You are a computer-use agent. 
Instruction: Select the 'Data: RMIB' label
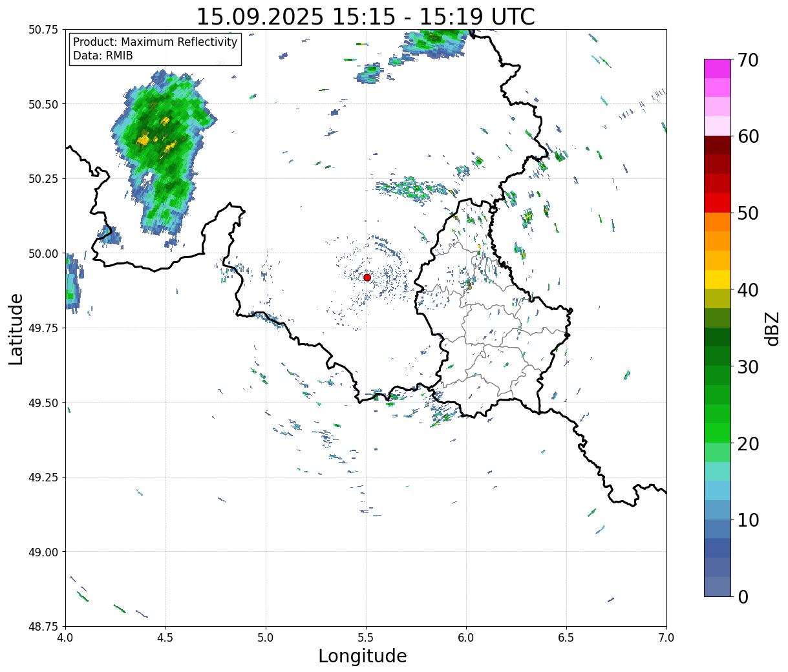pyautogui.click(x=103, y=56)
